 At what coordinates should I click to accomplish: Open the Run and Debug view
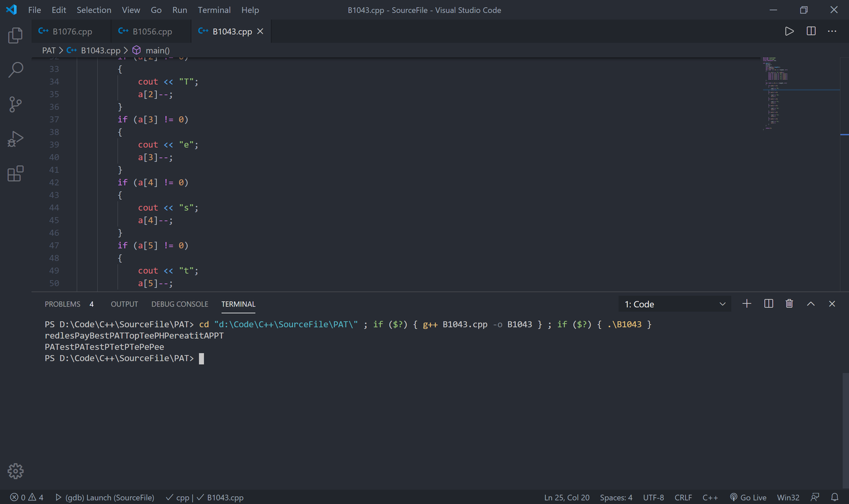(x=15, y=139)
